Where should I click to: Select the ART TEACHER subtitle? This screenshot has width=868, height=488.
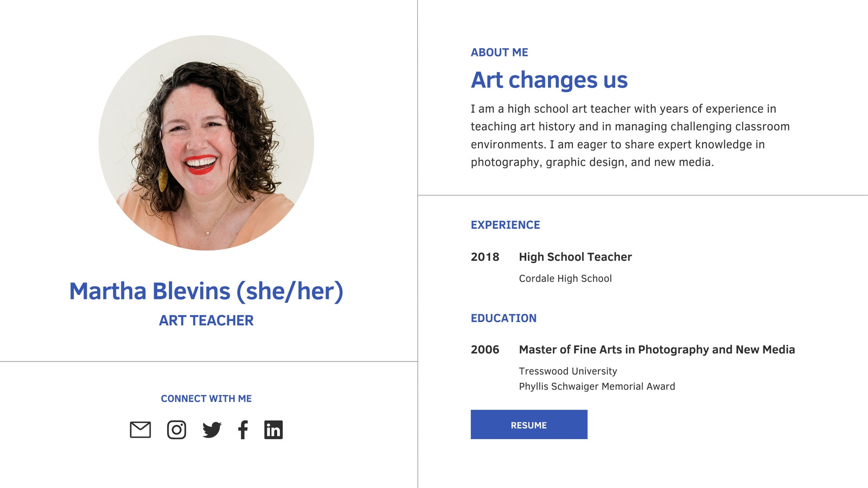click(206, 320)
